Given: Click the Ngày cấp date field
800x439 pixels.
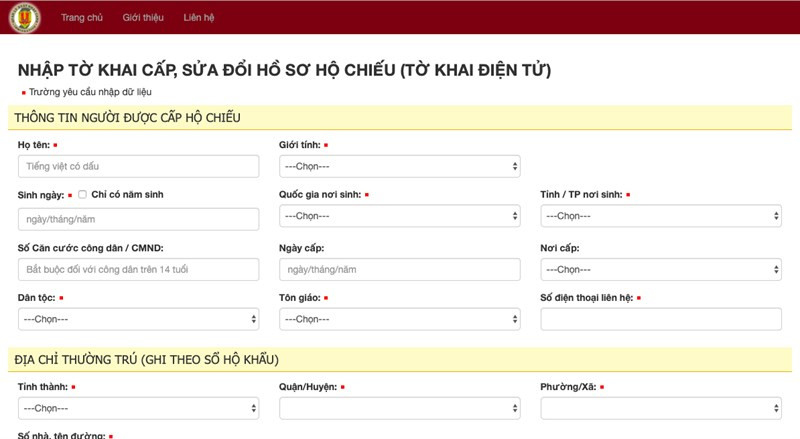Looking at the screenshot, I should point(399,270).
